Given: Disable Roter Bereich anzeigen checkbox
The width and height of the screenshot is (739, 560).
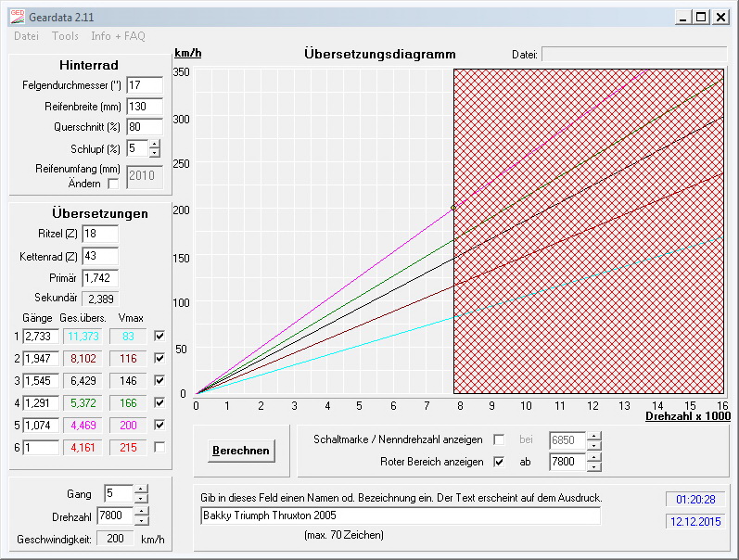Looking at the screenshot, I should pos(500,461).
